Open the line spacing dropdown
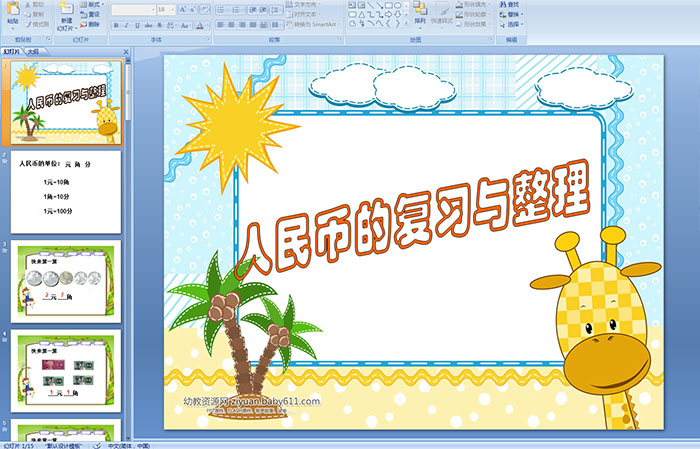 click(x=277, y=10)
